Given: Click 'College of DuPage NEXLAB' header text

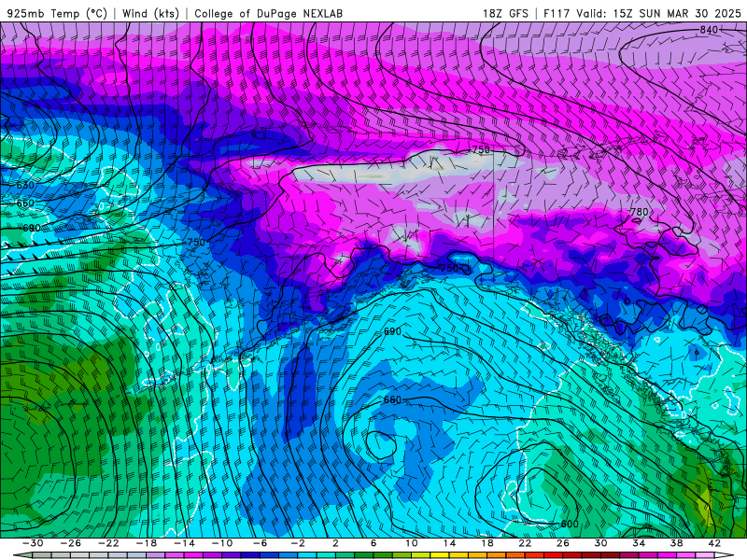Looking at the screenshot, I should [268, 13].
